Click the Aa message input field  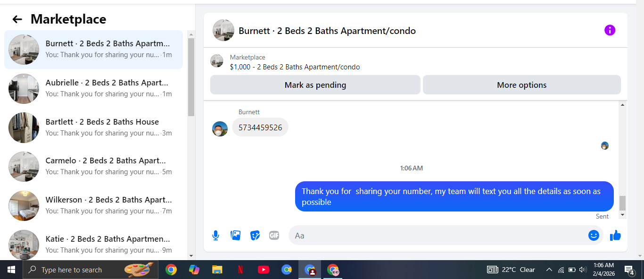(438, 235)
